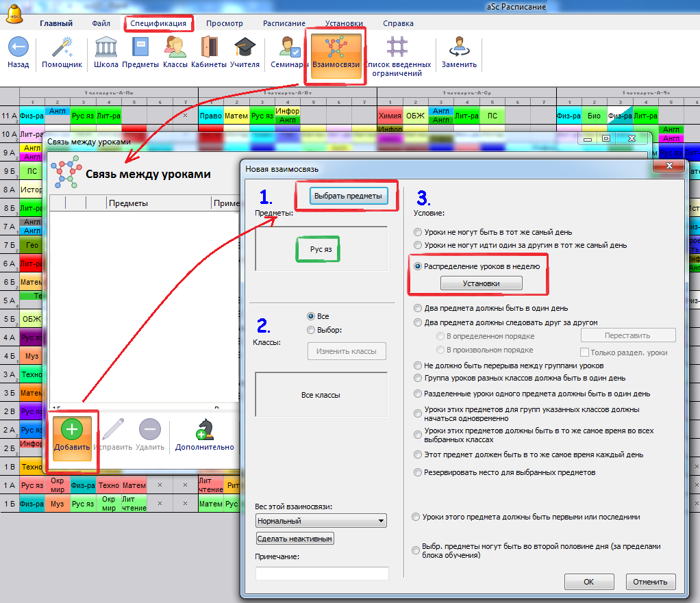Select 'Выбор' classes radio button
Image resolution: width=700 pixels, height=603 pixels.
pyautogui.click(x=312, y=330)
